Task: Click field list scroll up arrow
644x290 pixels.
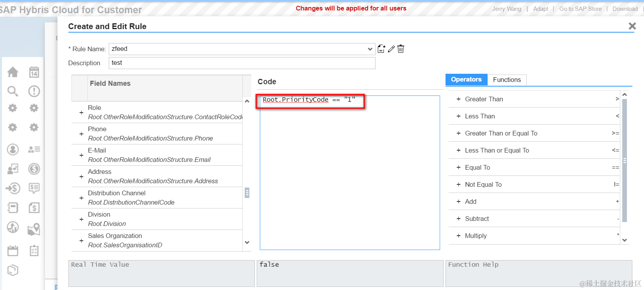Action: 247,101
